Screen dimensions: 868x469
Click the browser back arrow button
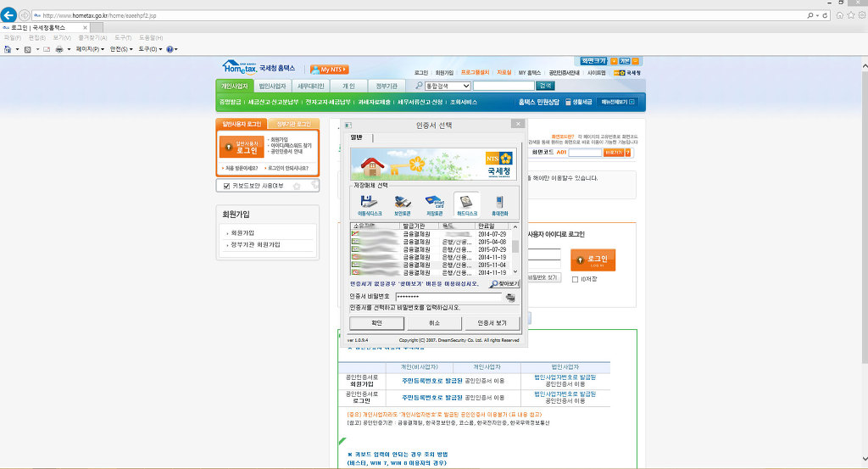tap(8, 15)
